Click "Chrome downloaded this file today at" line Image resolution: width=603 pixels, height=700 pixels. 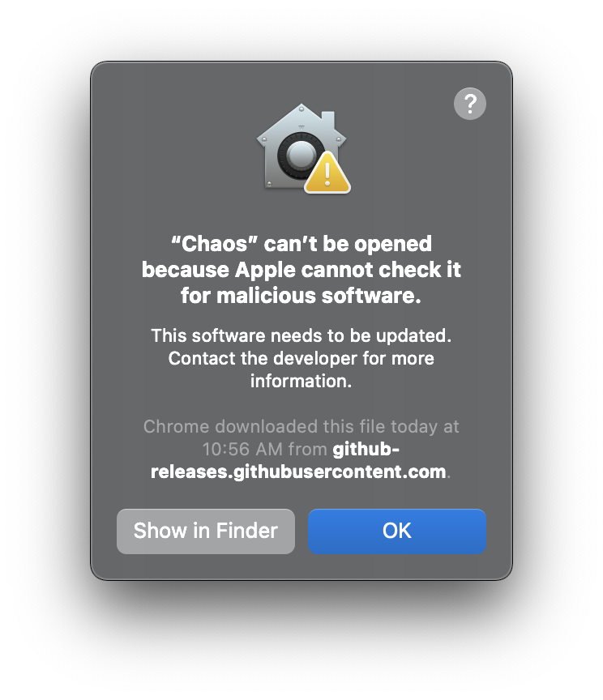301,427
